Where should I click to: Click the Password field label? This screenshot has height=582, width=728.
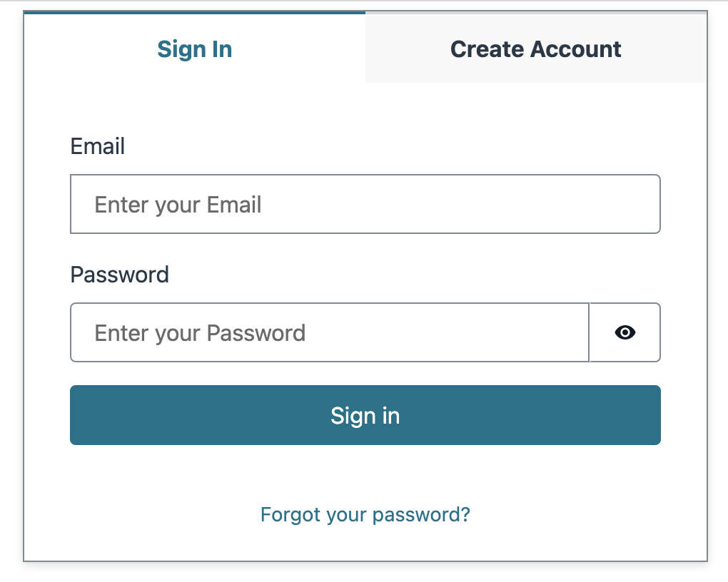(x=120, y=275)
